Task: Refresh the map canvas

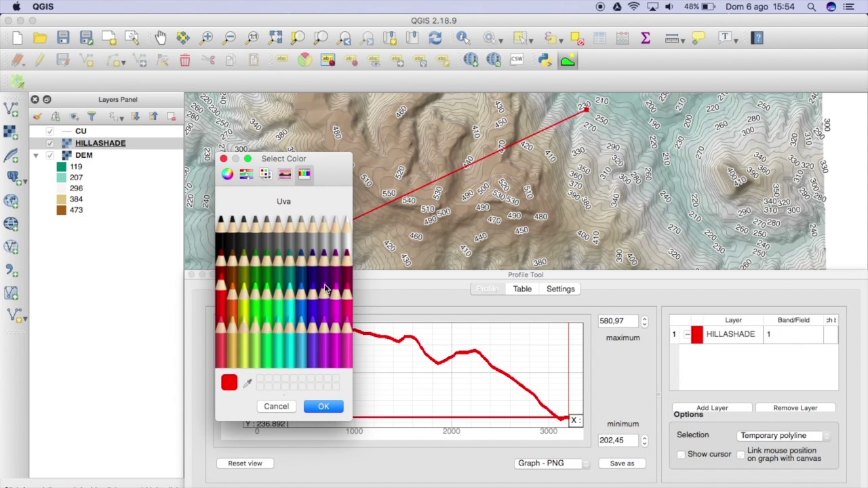Action: pyautogui.click(x=435, y=38)
